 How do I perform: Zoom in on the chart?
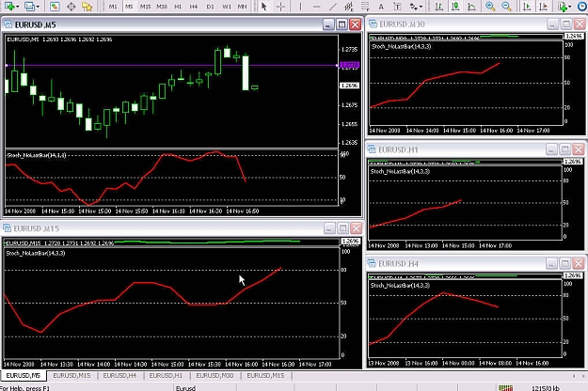coord(490,7)
